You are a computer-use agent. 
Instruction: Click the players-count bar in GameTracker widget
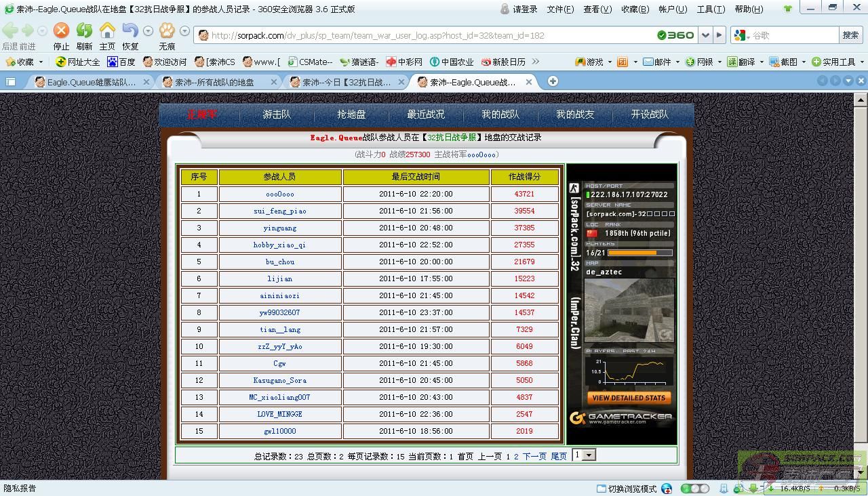pos(639,253)
